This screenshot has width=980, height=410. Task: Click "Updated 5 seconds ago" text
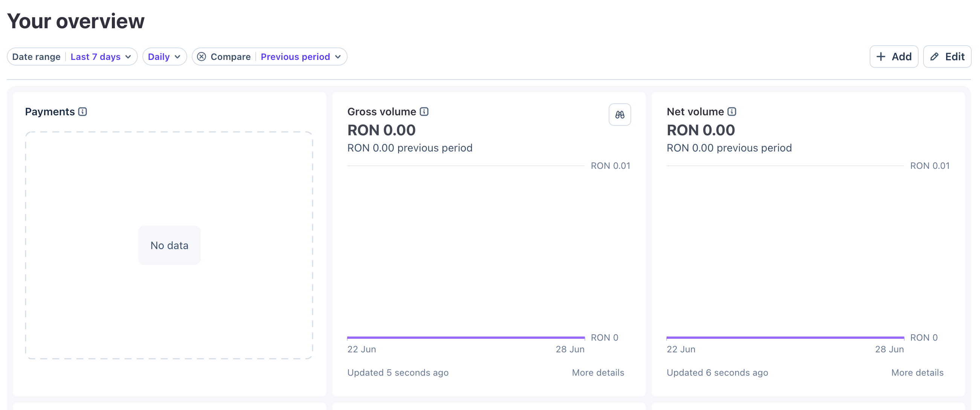398,372
